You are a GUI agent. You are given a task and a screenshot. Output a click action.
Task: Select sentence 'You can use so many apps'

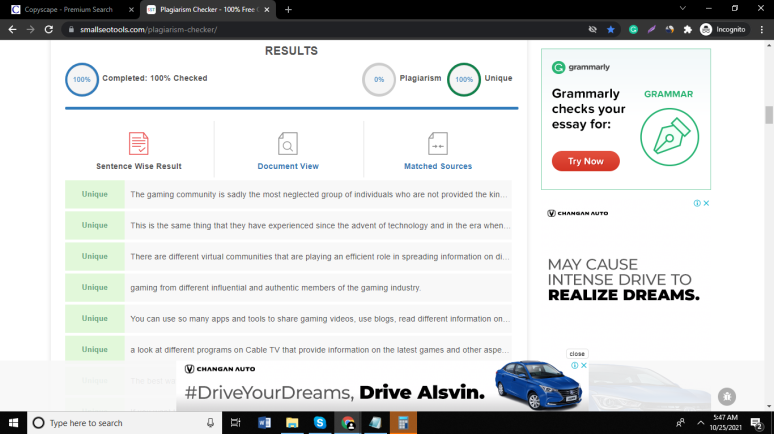tap(318, 318)
